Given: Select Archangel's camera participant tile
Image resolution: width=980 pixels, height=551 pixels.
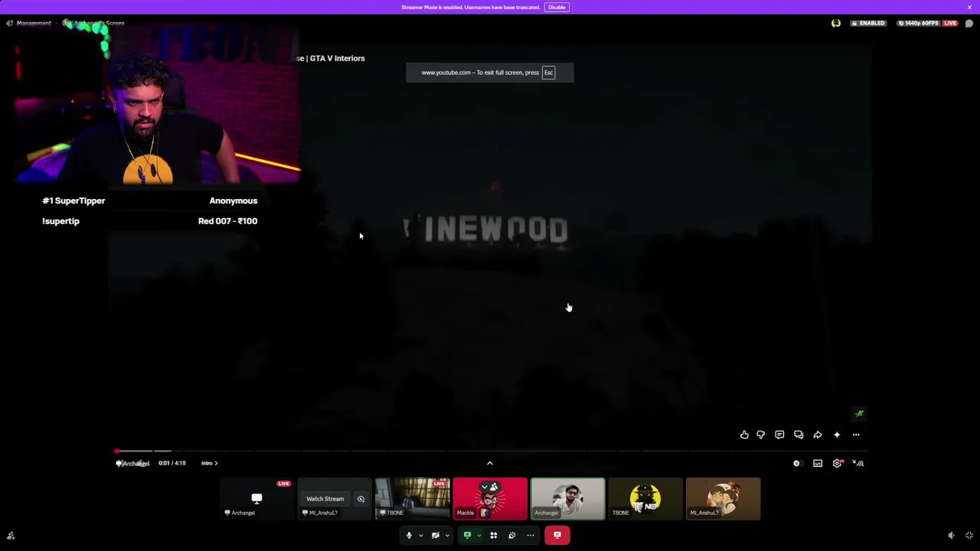Looking at the screenshot, I should click(567, 499).
